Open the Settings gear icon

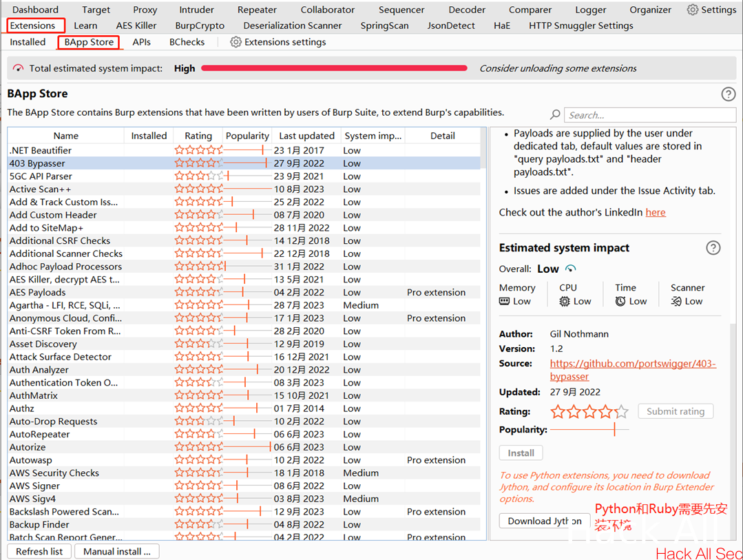(692, 10)
